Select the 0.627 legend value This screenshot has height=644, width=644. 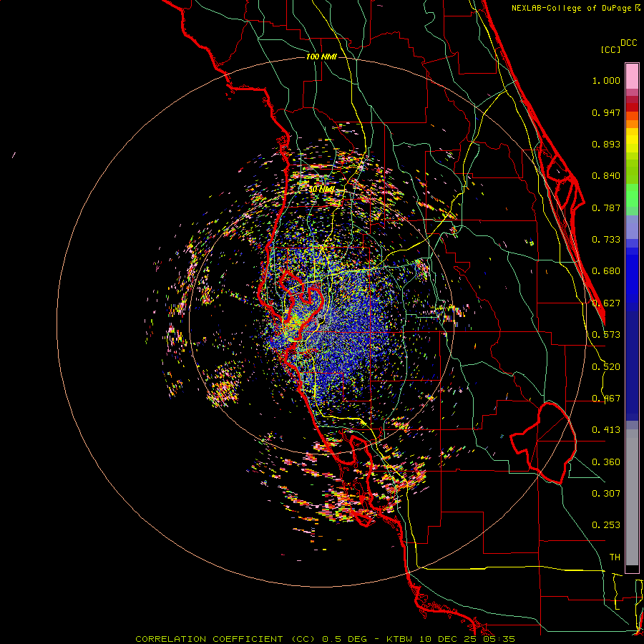click(x=606, y=303)
